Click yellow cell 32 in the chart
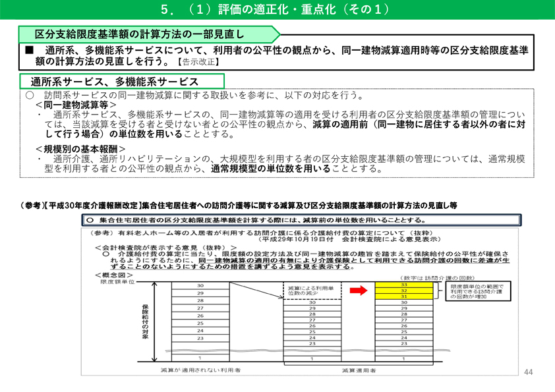The width and height of the screenshot is (555, 392). [x=404, y=291]
